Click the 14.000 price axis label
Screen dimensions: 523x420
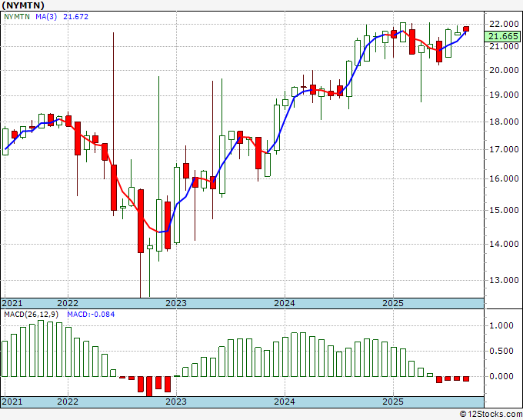pyautogui.click(x=504, y=244)
